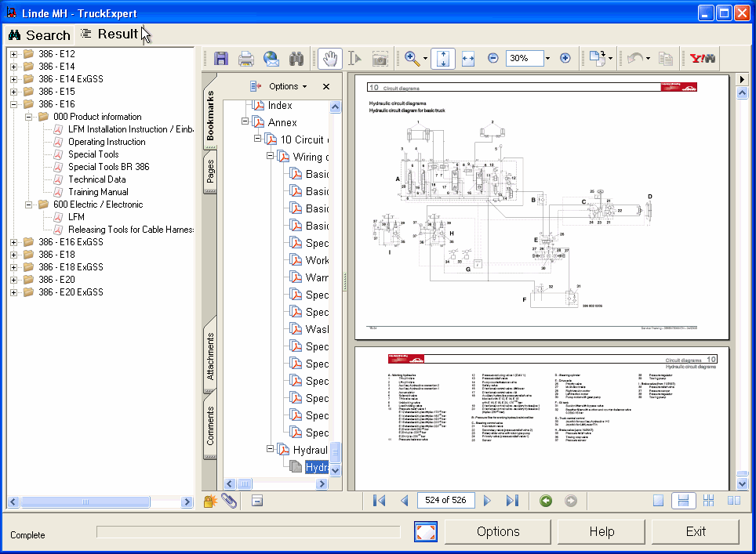Click the new bookmark icon beside Options
Screen dimensions: 756x554
point(256,86)
